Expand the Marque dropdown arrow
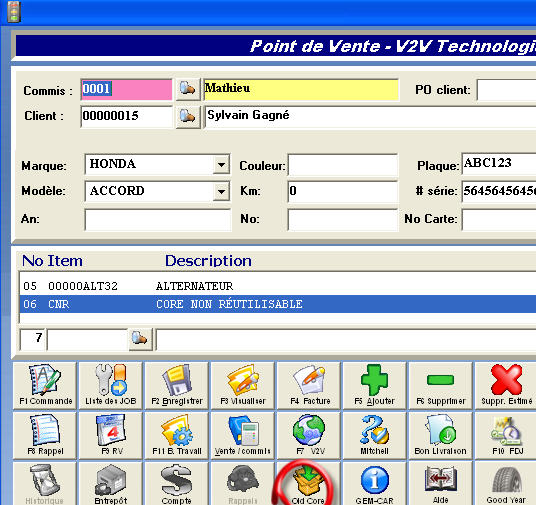Image resolution: width=536 pixels, height=505 pixels. pos(221,165)
